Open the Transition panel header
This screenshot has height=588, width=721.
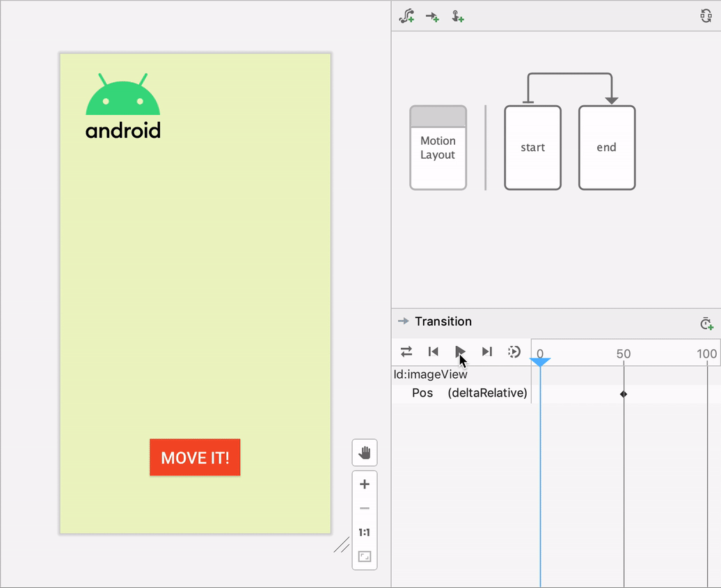(443, 321)
